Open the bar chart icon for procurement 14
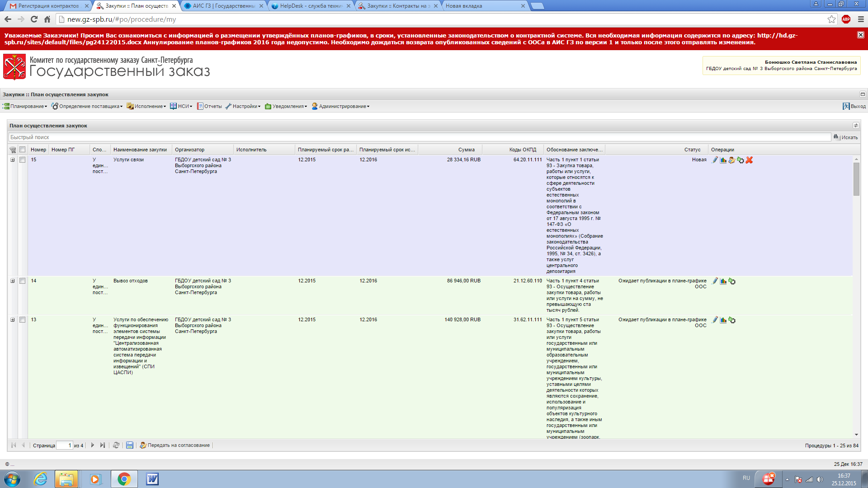 [x=723, y=281]
